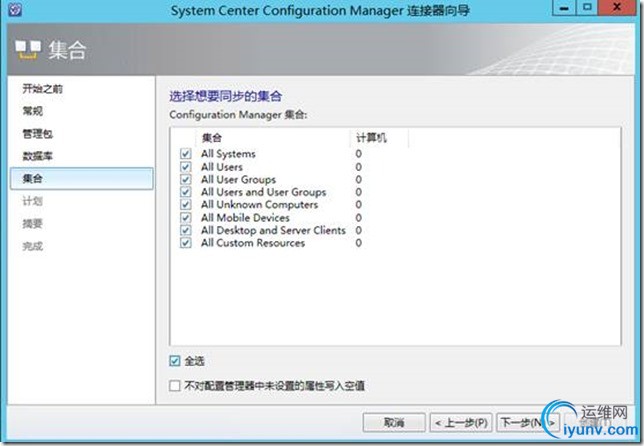The width and height of the screenshot is (644, 446).
Task: Select the 计划 wizard step
Action: tap(32, 201)
